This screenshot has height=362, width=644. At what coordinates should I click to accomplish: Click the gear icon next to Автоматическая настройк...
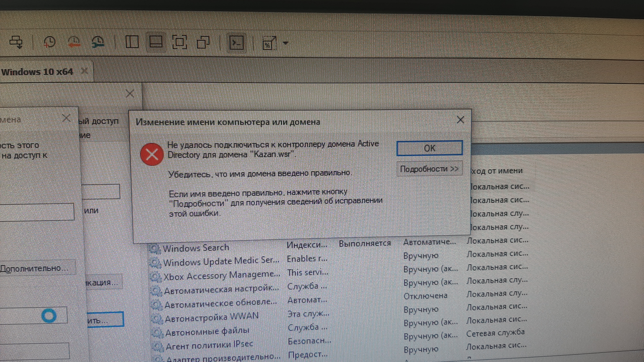pos(156,291)
